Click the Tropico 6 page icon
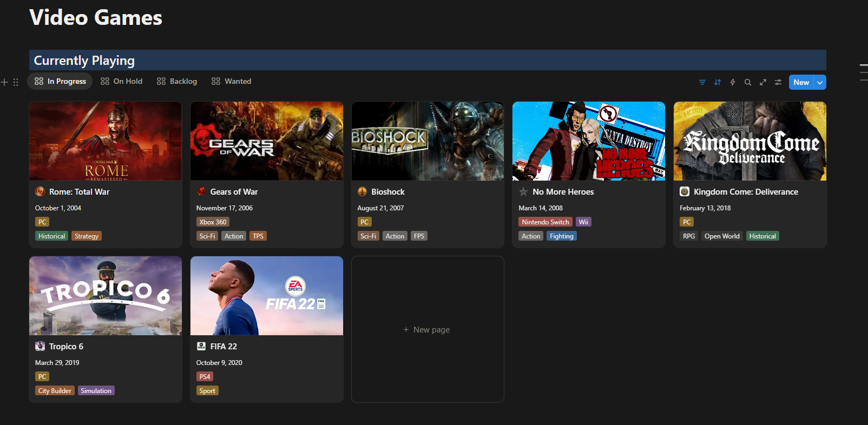 point(40,346)
